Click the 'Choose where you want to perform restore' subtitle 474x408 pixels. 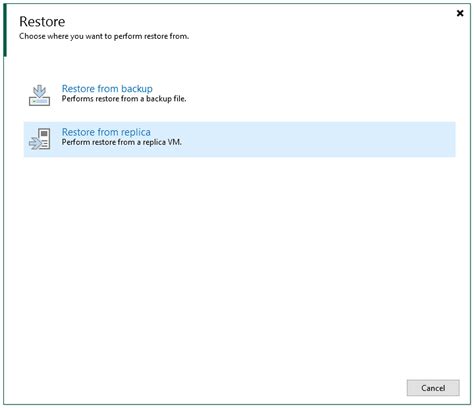[104, 36]
